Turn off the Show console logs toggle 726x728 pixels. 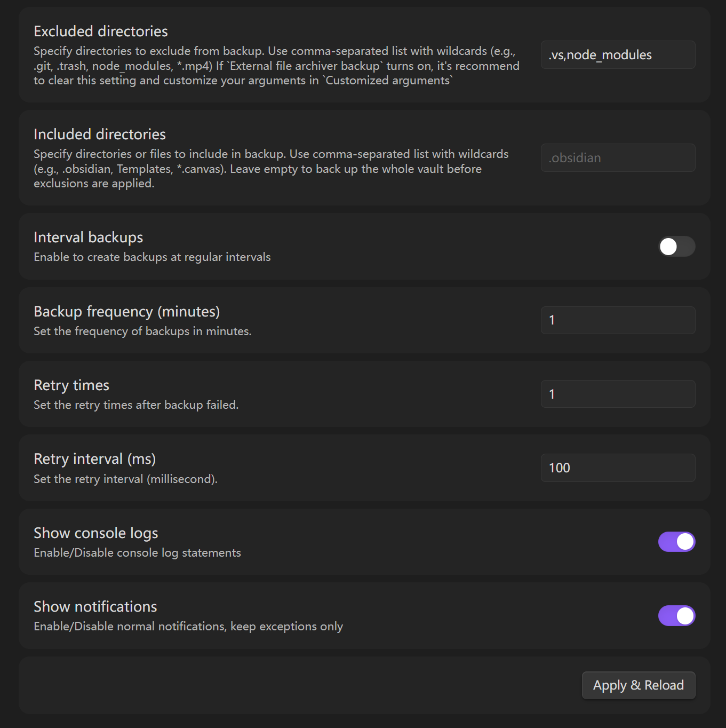coord(676,542)
